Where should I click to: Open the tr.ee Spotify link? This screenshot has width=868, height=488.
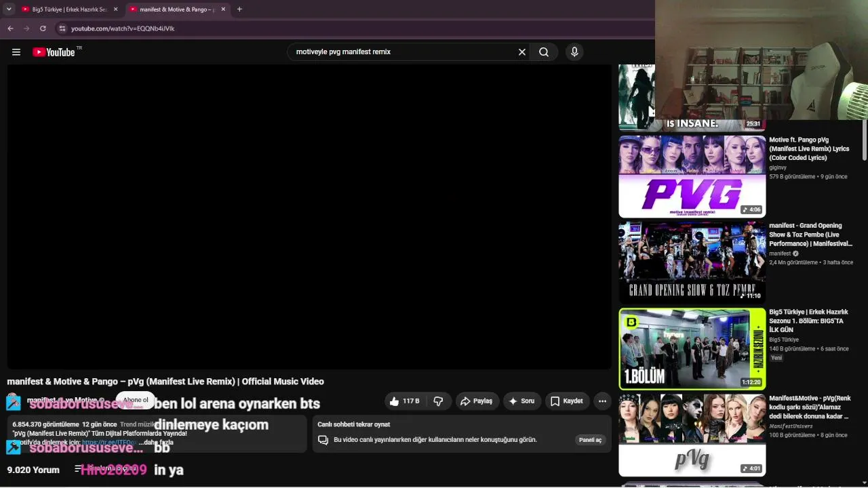[109, 443]
